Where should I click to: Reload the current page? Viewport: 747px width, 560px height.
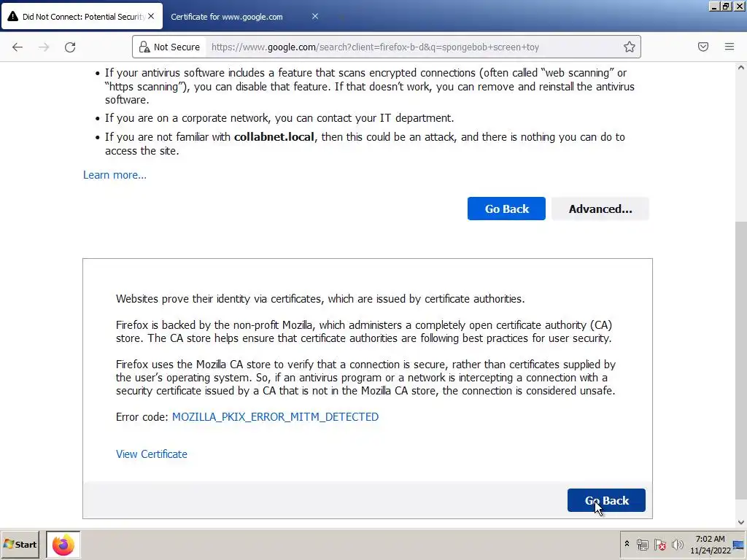[70, 47]
